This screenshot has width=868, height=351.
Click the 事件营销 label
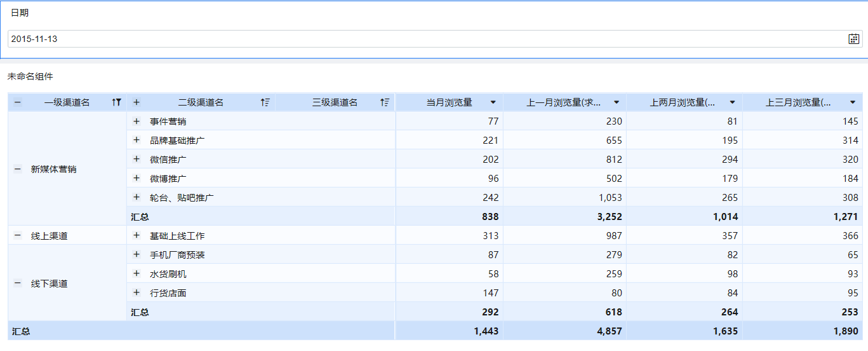(x=168, y=121)
